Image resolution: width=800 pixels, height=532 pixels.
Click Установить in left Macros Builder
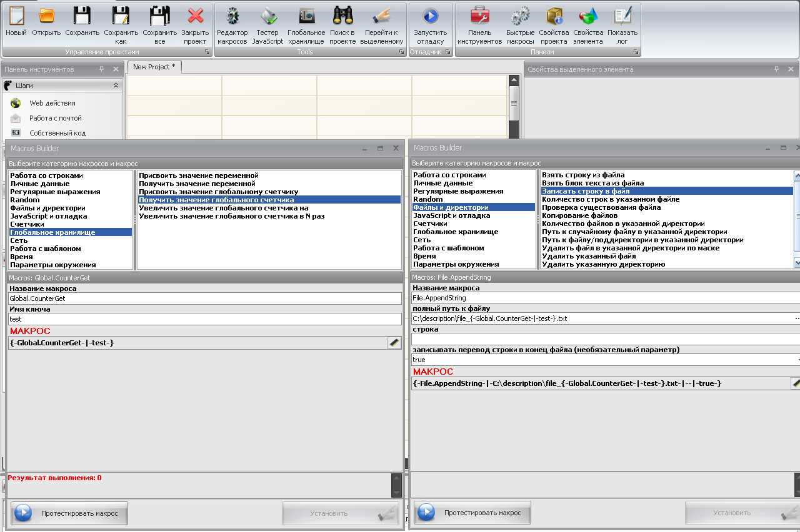click(x=341, y=513)
